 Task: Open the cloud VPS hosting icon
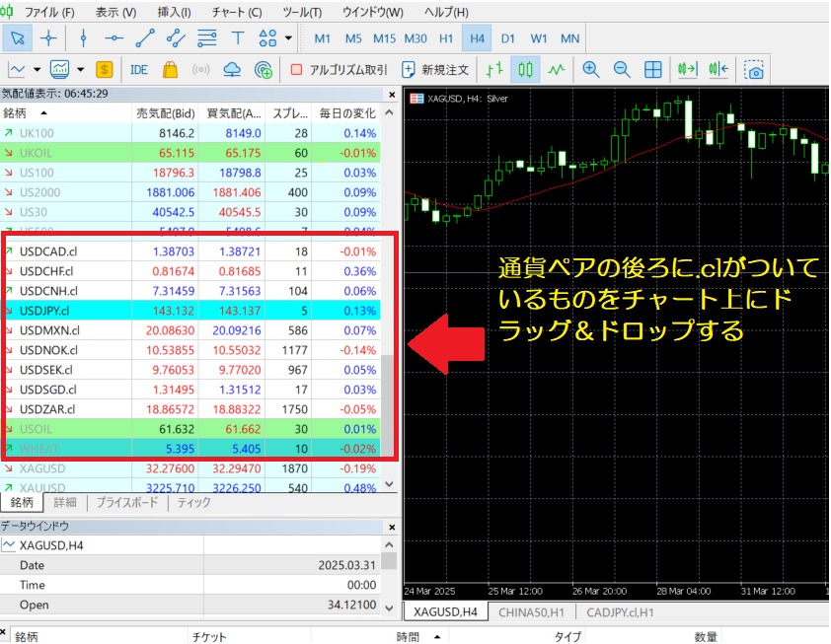point(232,69)
